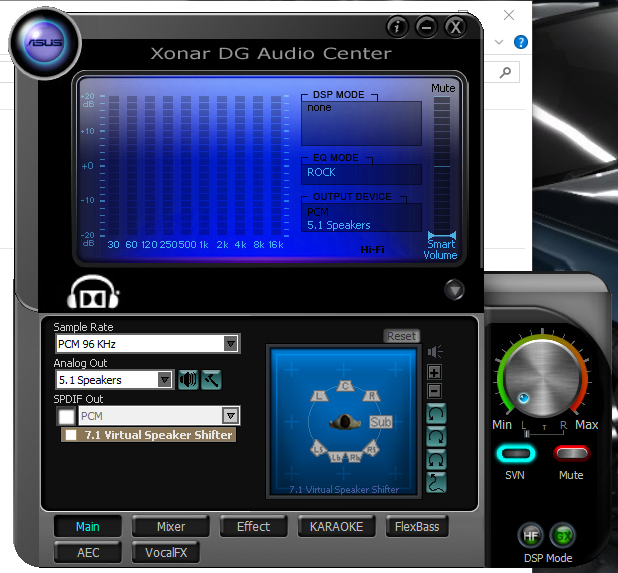
Task: Open the Analog Out dropdown arrow
Action: 164,380
